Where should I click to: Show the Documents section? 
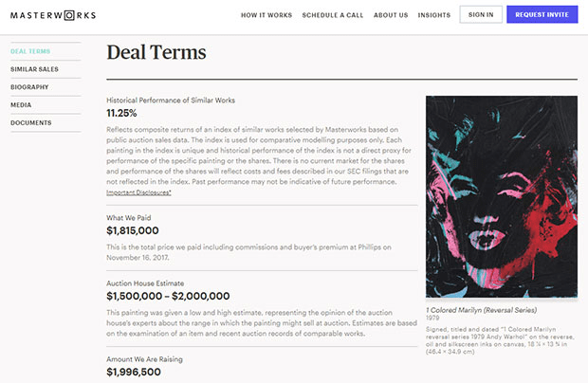pos(31,123)
